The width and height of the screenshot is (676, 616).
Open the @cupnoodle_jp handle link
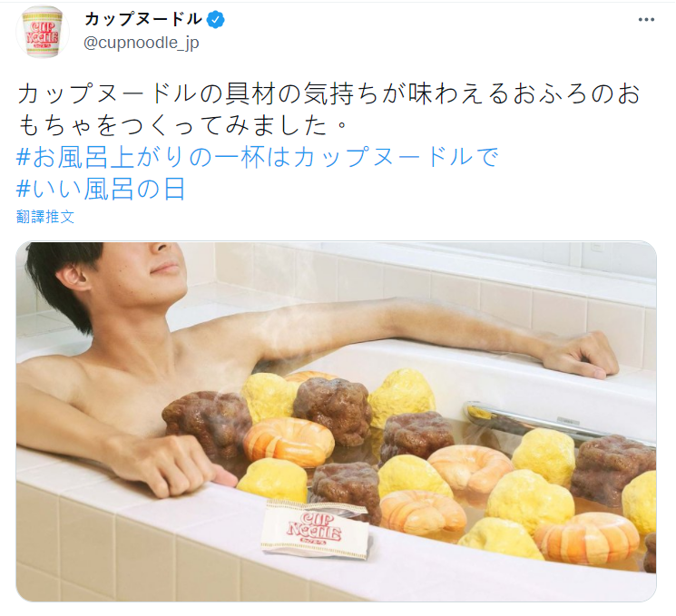[x=142, y=43]
